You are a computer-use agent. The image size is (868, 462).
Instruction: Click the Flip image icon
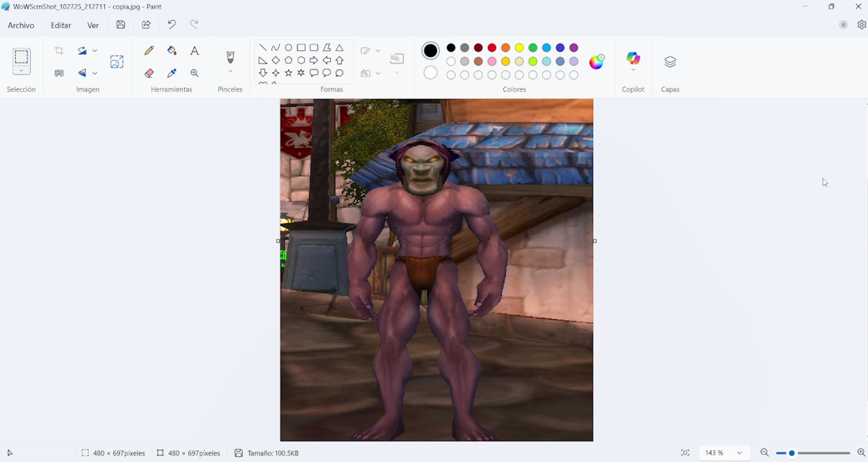pos(82,73)
